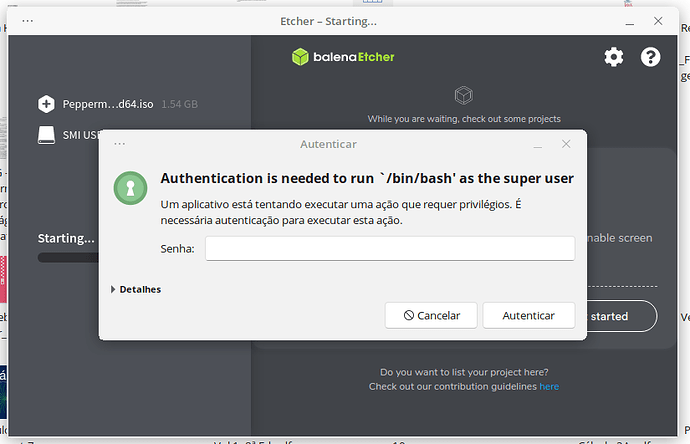Close the Autenticar dialog
Screen dimensions: 690x444
566,144
